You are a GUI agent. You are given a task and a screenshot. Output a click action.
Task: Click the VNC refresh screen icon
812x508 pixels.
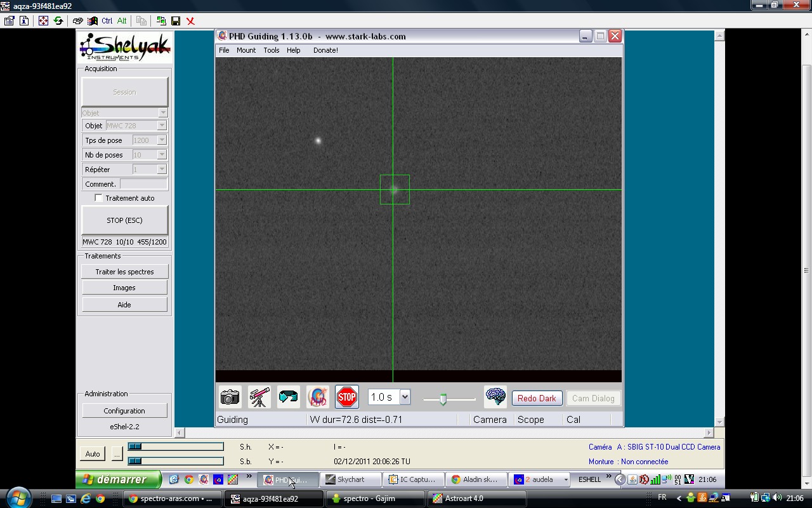tap(58, 21)
